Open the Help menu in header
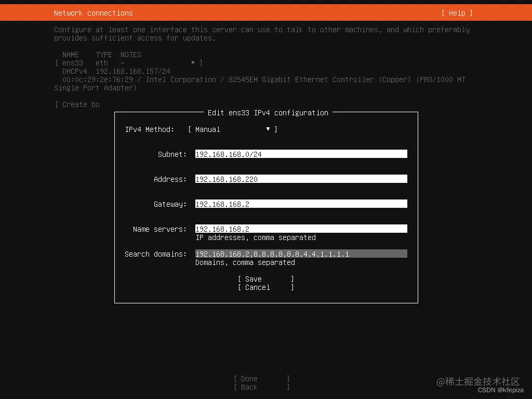The height and width of the screenshot is (399, 532). point(457,13)
